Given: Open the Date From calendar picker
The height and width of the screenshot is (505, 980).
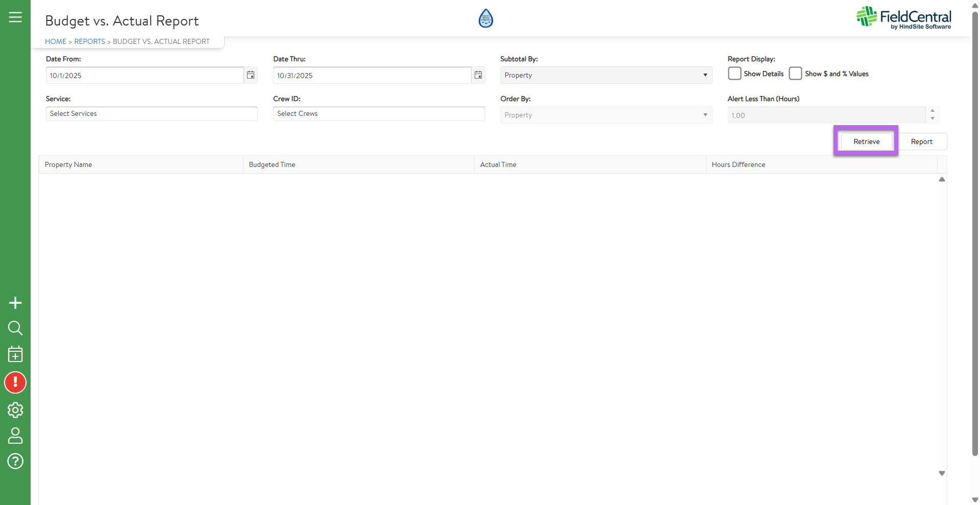Looking at the screenshot, I should click(251, 75).
